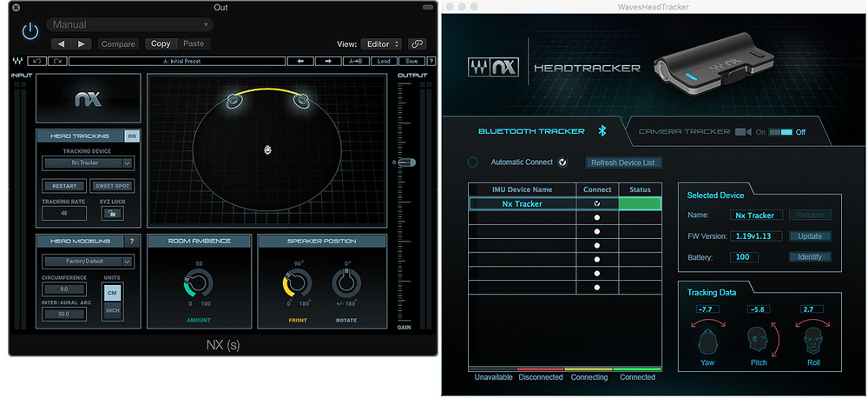Click the Compare button
This screenshot has width=868, height=398.
click(x=118, y=43)
